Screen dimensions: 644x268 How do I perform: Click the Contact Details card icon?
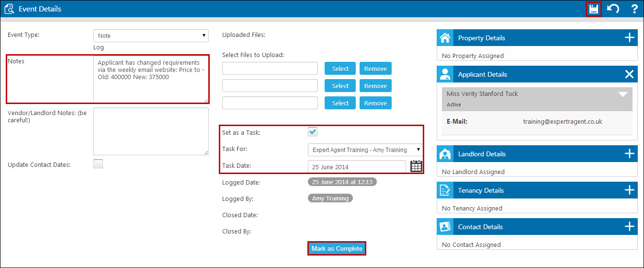tap(445, 227)
